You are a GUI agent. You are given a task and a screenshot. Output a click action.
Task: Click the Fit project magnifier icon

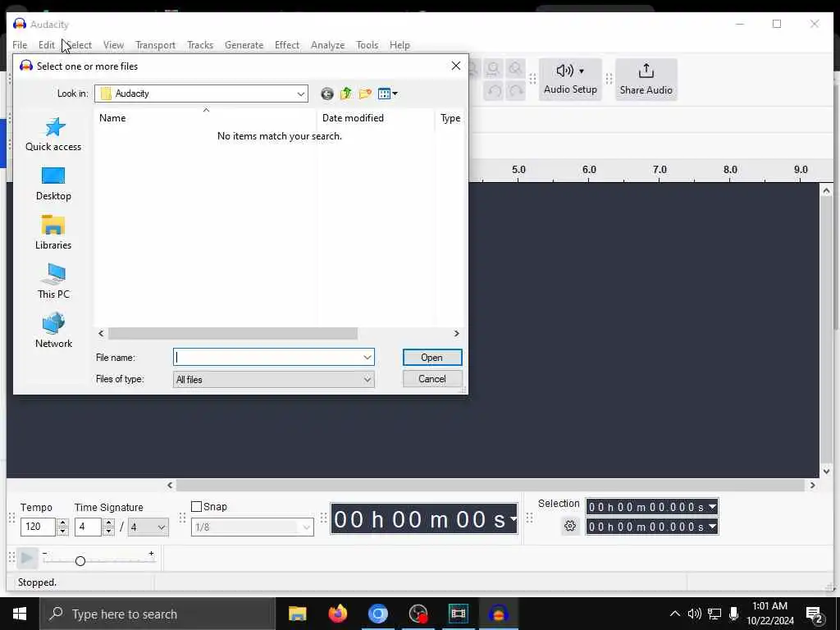coord(493,69)
